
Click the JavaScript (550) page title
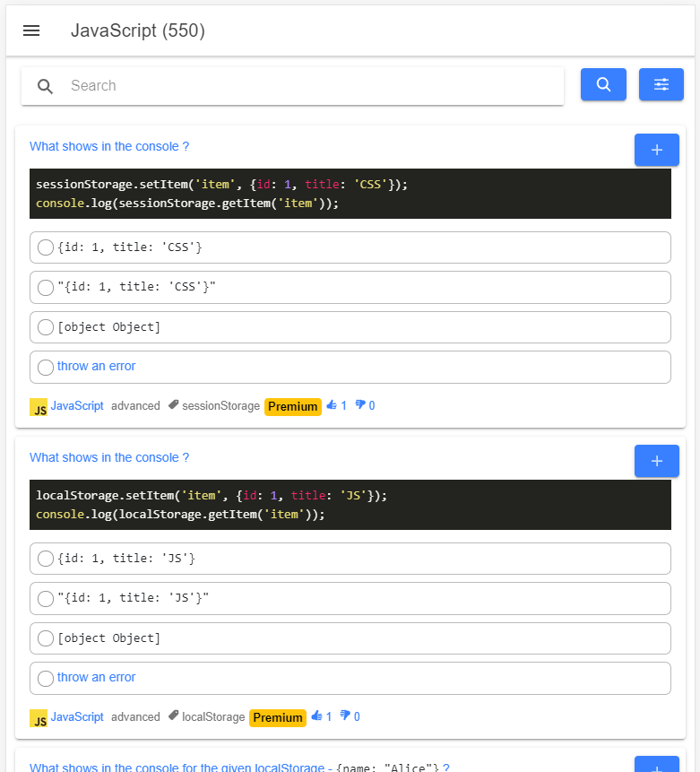point(138,30)
